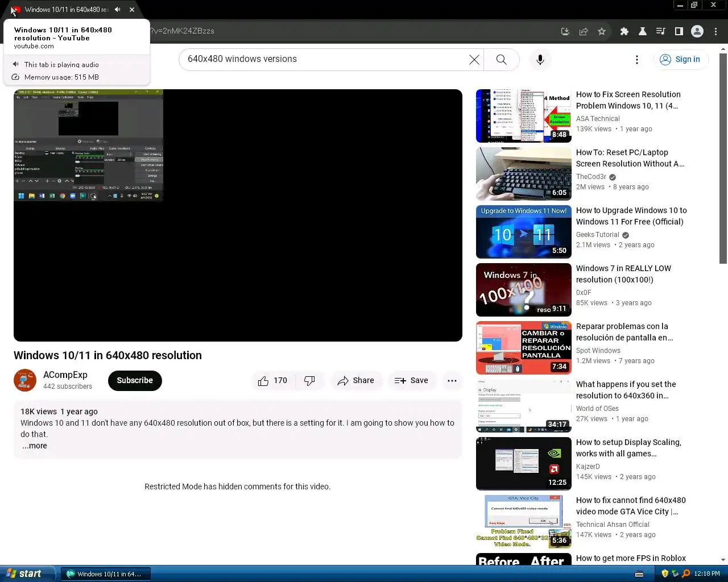Open the orange magnifier tray icon
The image size is (728, 582).
[x=686, y=574]
